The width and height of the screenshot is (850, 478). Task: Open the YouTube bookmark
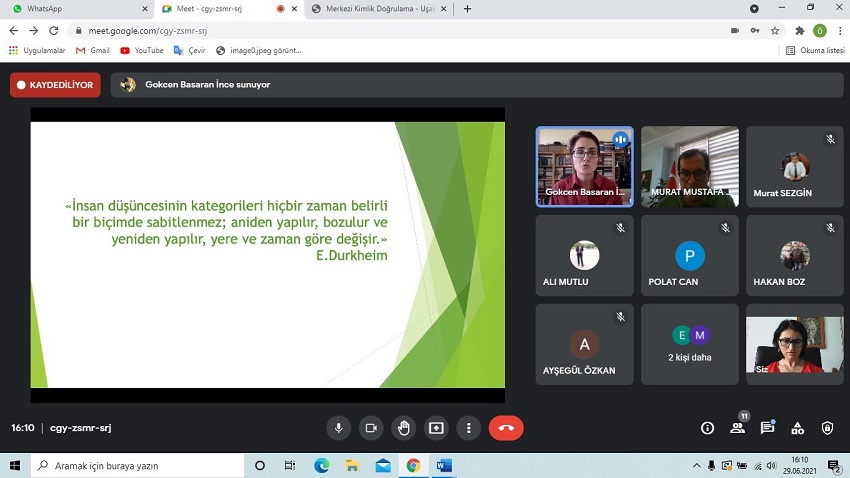[141, 50]
